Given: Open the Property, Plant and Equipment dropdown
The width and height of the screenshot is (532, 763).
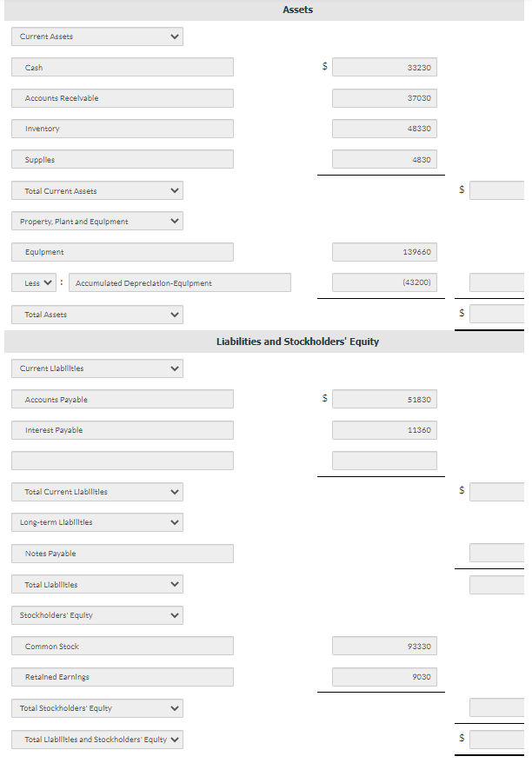Looking at the screenshot, I should click(x=96, y=221).
